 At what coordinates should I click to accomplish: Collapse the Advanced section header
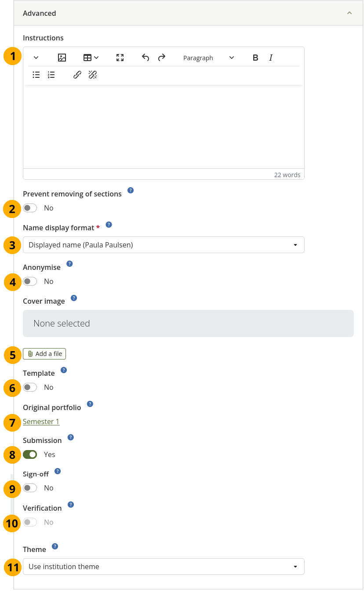[189, 13]
